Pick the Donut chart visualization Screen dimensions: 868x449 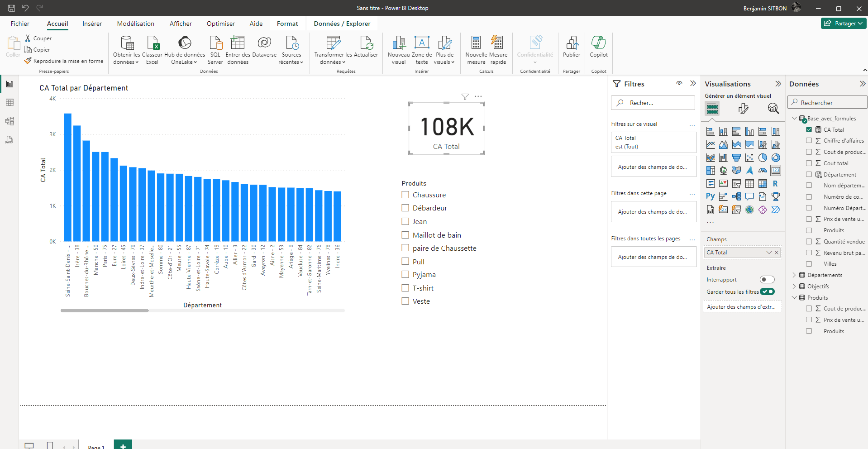pos(776,158)
